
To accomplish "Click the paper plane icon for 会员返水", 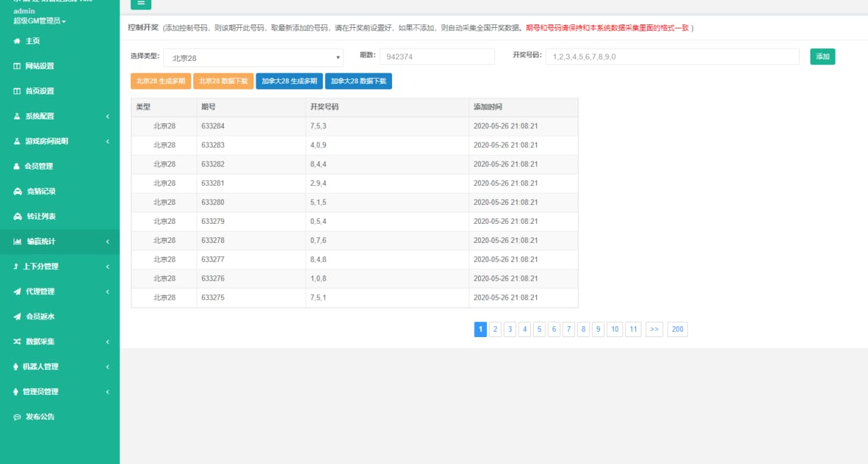I will pos(18,316).
